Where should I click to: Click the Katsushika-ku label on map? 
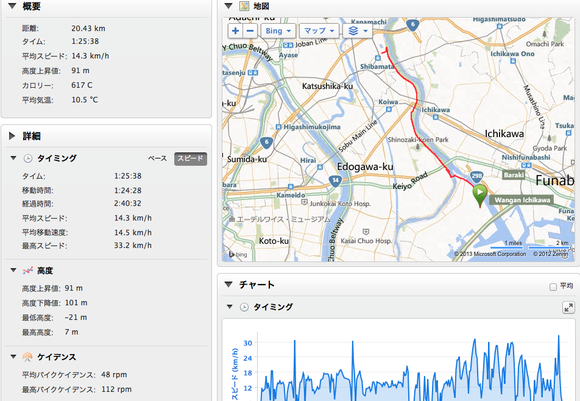pyautogui.click(x=327, y=86)
